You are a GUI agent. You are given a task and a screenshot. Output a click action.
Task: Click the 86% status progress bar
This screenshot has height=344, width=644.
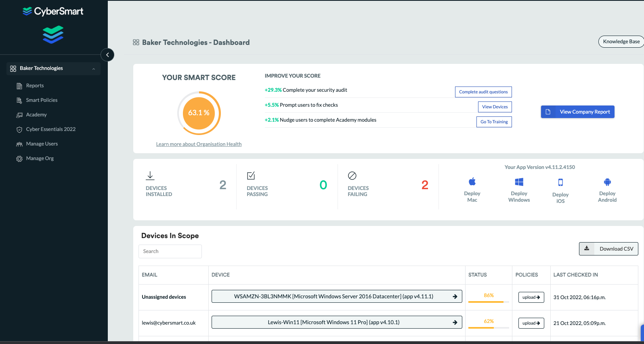click(x=489, y=302)
